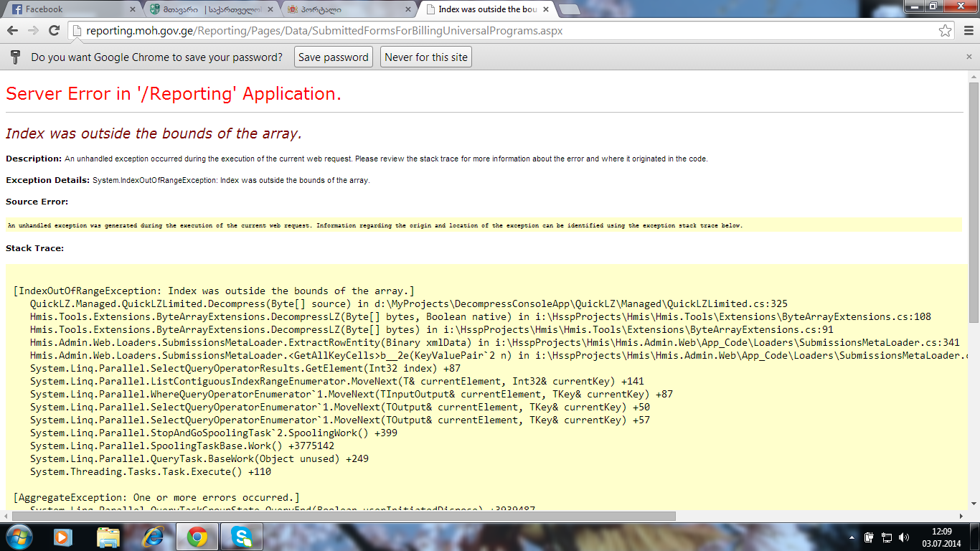Click the Never for this site button
980x551 pixels.
[426, 57]
